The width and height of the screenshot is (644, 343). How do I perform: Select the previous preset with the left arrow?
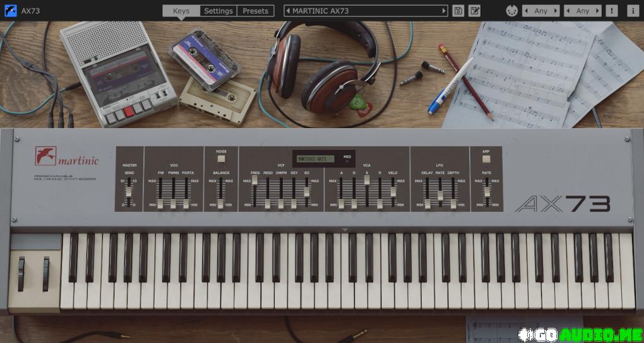(x=289, y=11)
